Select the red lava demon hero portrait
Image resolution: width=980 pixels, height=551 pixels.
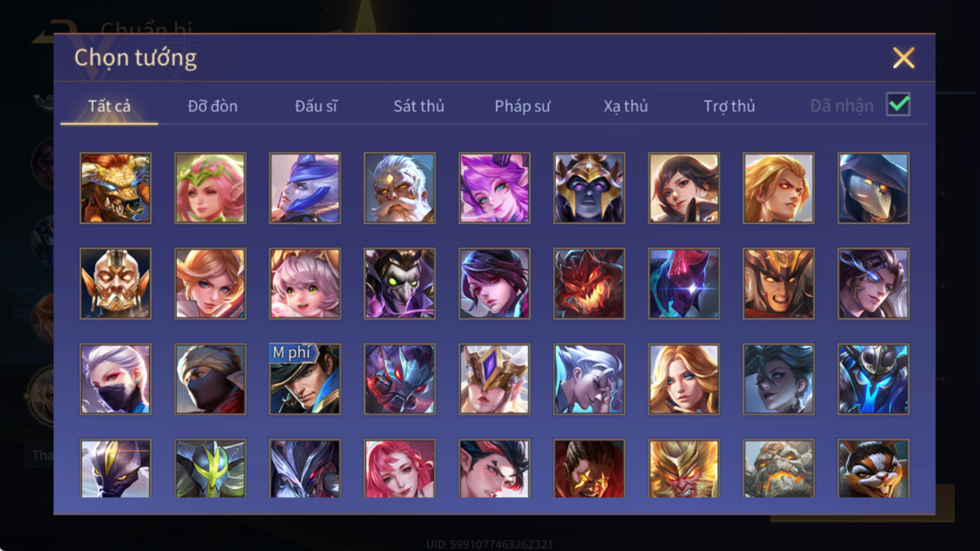tap(589, 283)
